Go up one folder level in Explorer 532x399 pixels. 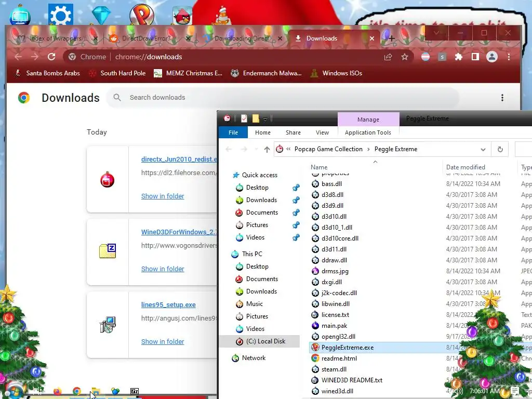coord(267,149)
